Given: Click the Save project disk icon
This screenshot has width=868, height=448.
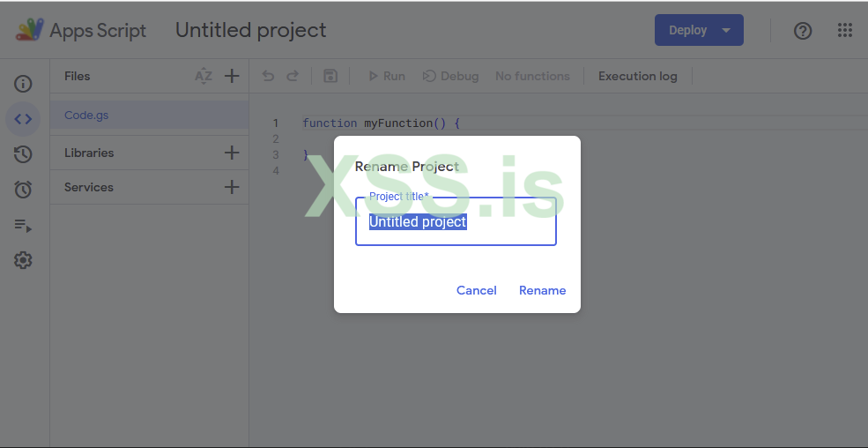Looking at the screenshot, I should tap(330, 76).
